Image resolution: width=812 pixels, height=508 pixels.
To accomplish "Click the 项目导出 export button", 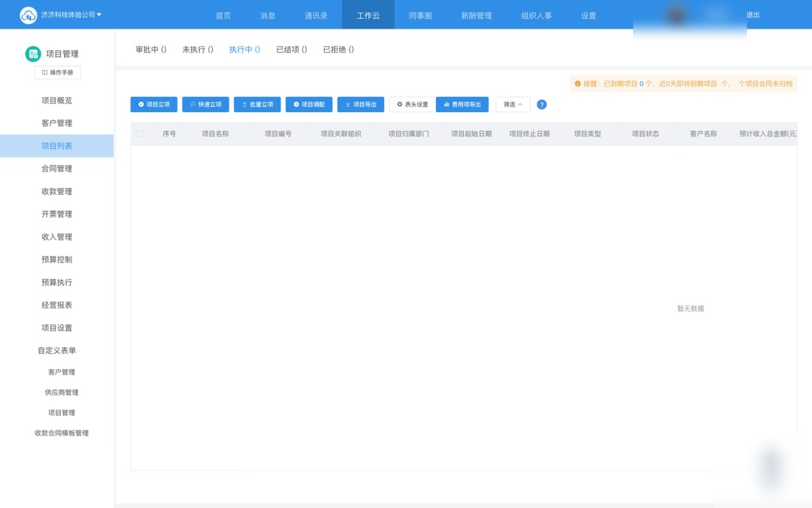I will click(361, 104).
